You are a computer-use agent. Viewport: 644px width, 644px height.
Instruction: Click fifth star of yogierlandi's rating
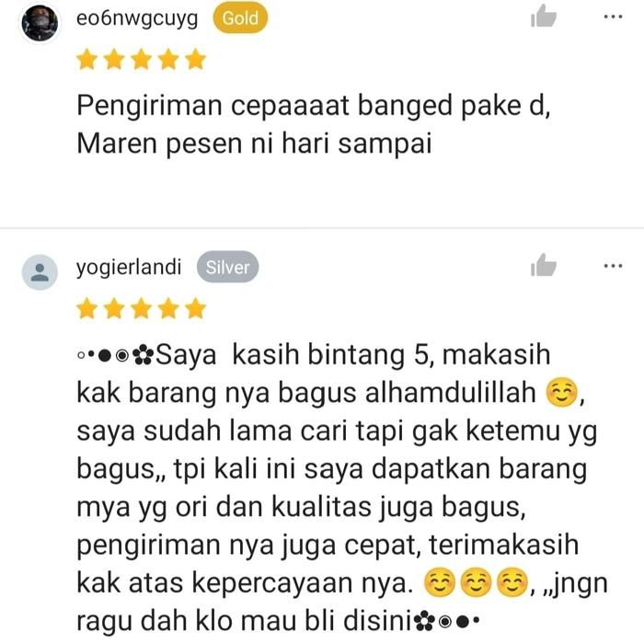coord(195,309)
